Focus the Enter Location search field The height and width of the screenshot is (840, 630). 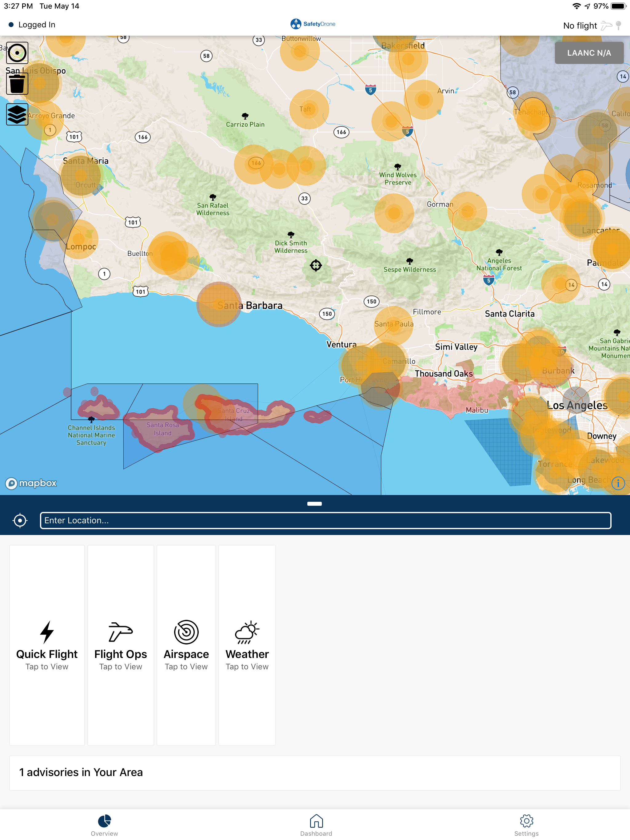pyautogui.click(x=326, y=520)
